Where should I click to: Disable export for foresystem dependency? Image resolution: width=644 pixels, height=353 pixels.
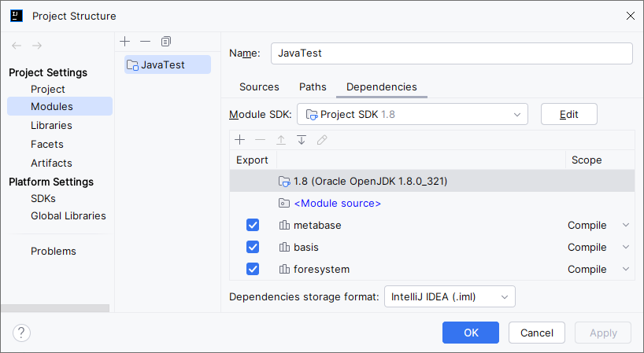point(253,269)
